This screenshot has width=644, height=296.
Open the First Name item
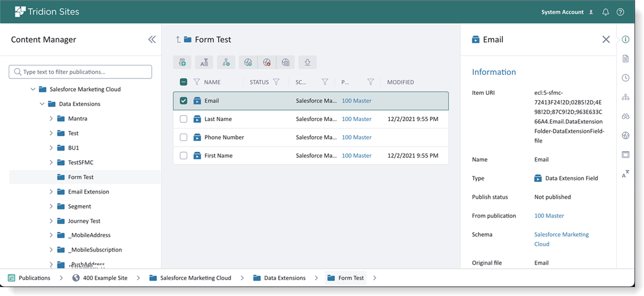pyautogui.click(x=218, y=156)
